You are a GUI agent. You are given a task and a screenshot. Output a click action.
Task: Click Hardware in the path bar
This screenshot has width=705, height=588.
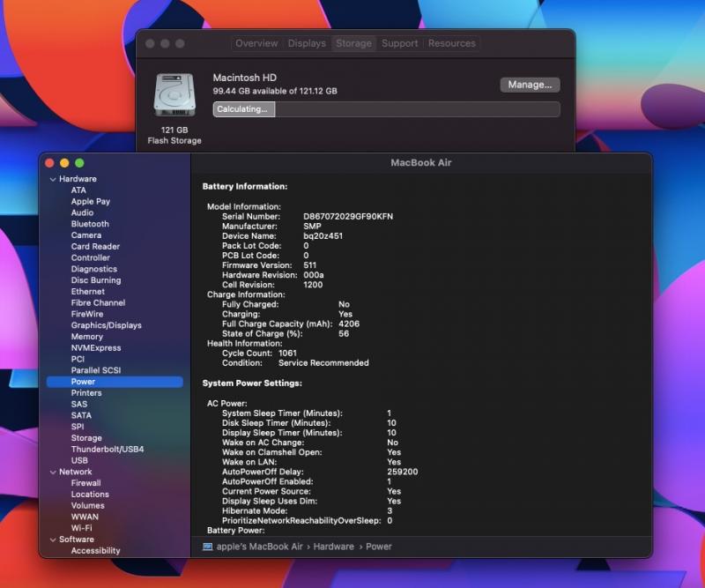(x=334, y=547)
